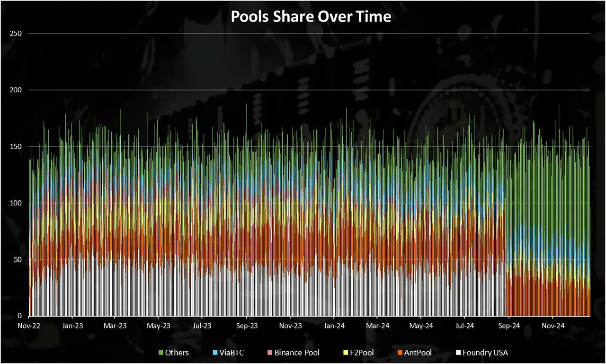Click the May-23 x-axis label

(159, 326)
